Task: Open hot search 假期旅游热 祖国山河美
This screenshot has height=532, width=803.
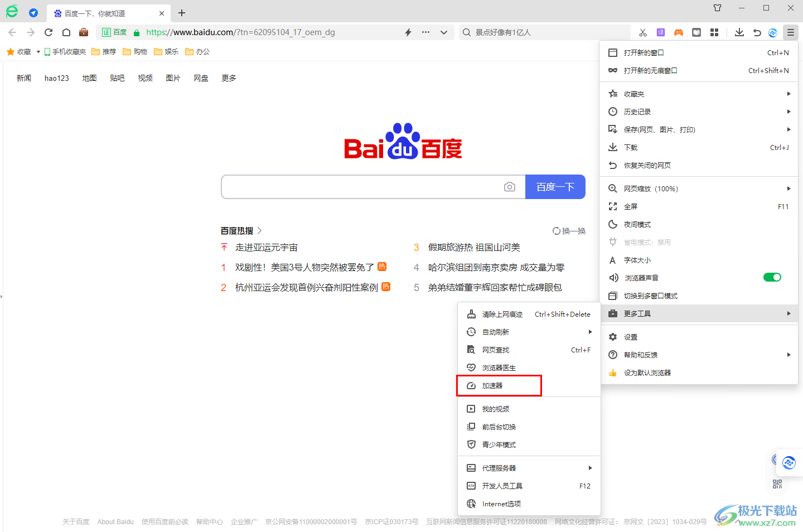Action: [474, 247]
